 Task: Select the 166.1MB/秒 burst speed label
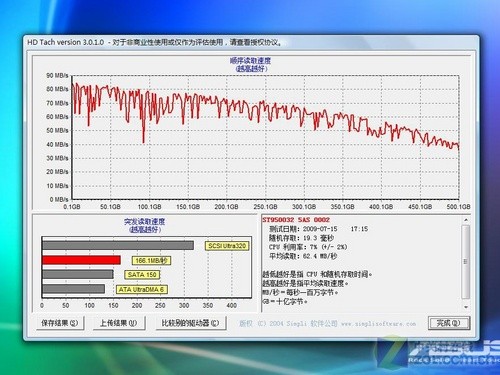tap(152, 261)
